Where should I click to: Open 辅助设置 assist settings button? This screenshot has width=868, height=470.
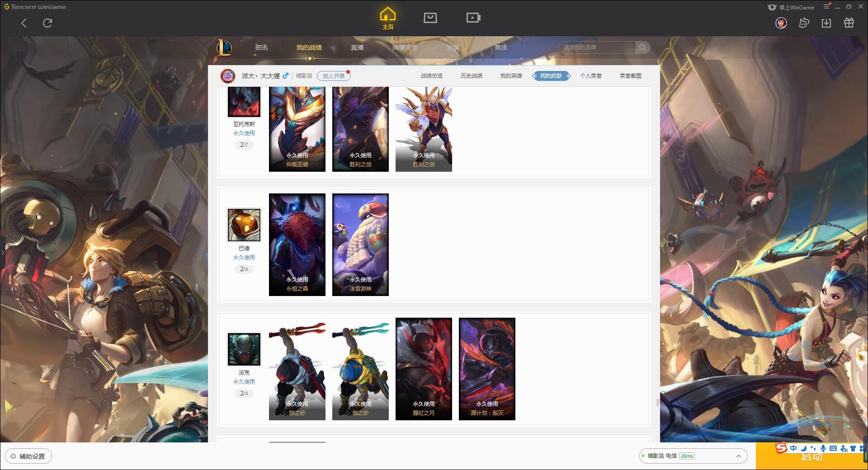(x=28, y=456)
